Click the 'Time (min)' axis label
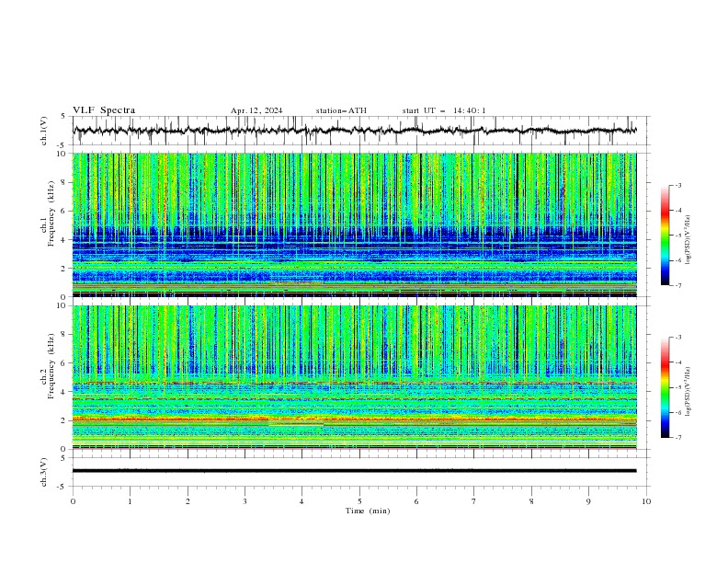This screenshot has width=728, height=563. (x=368, y=511)
